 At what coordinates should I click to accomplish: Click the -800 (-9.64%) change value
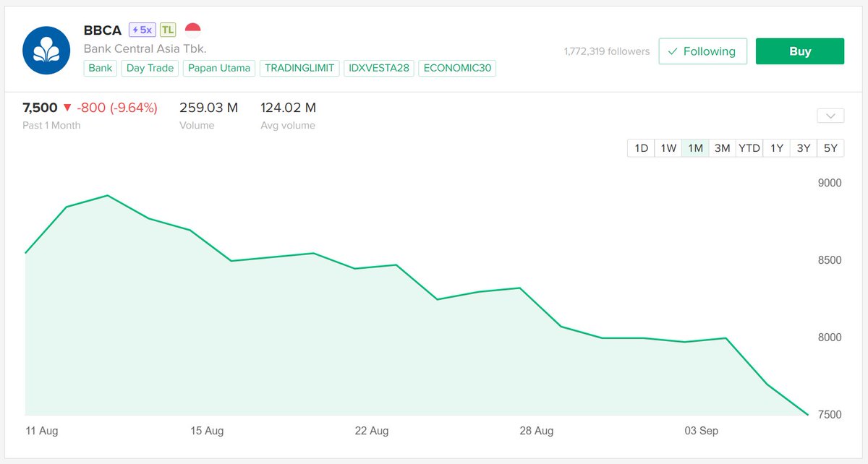(116, 108)
